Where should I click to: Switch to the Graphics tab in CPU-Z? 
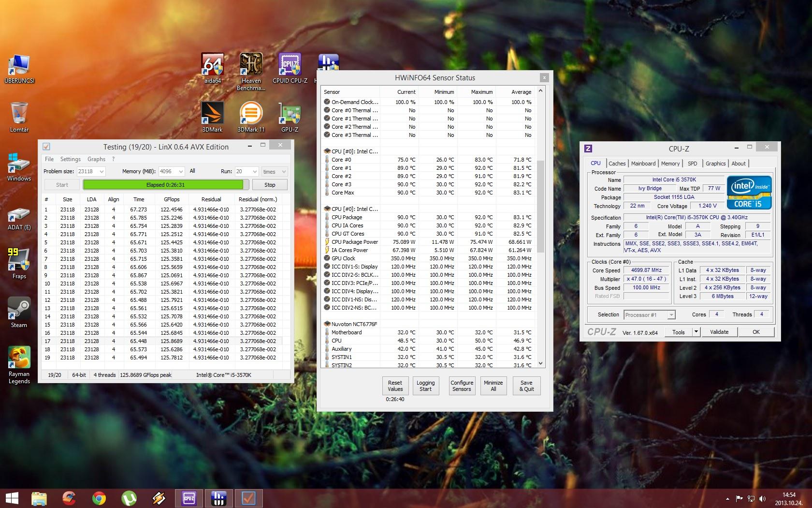[715, 164]
